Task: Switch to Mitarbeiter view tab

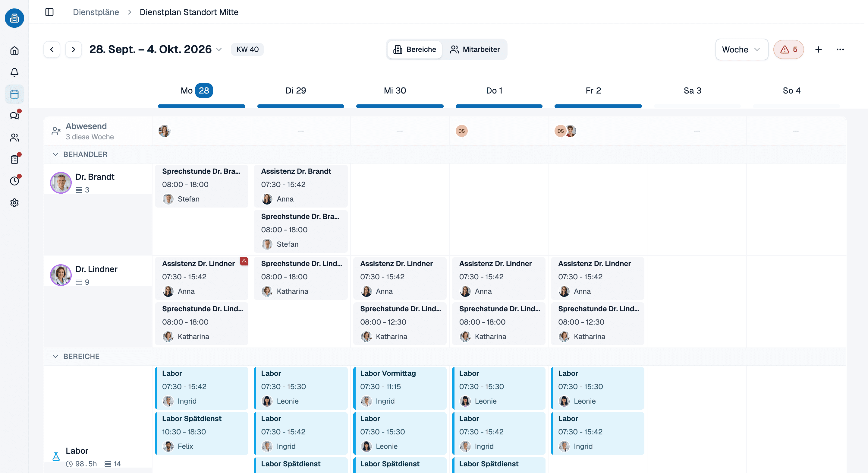Action: click(474, 49)
